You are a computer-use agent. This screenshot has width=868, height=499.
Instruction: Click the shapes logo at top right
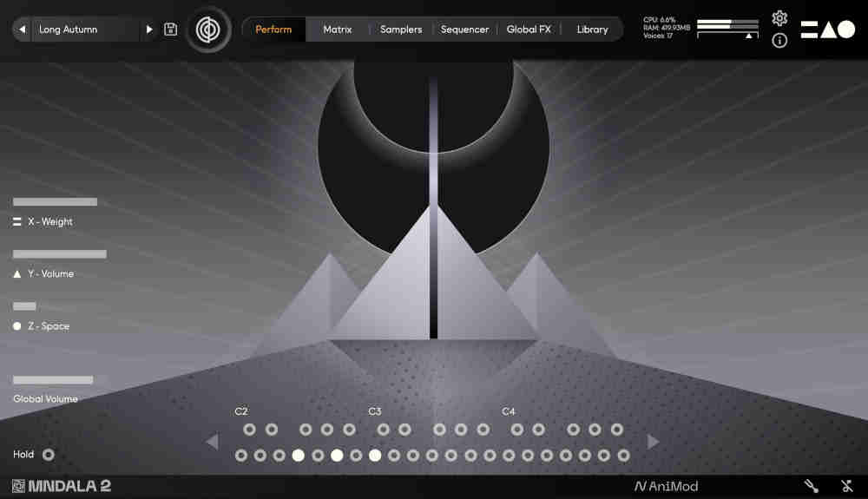click(827, 30)
